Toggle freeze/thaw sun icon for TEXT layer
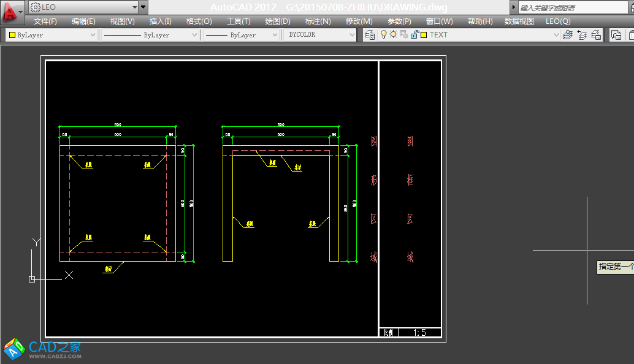Viewport: 634px width, 364px height. (x=393, y=35)
